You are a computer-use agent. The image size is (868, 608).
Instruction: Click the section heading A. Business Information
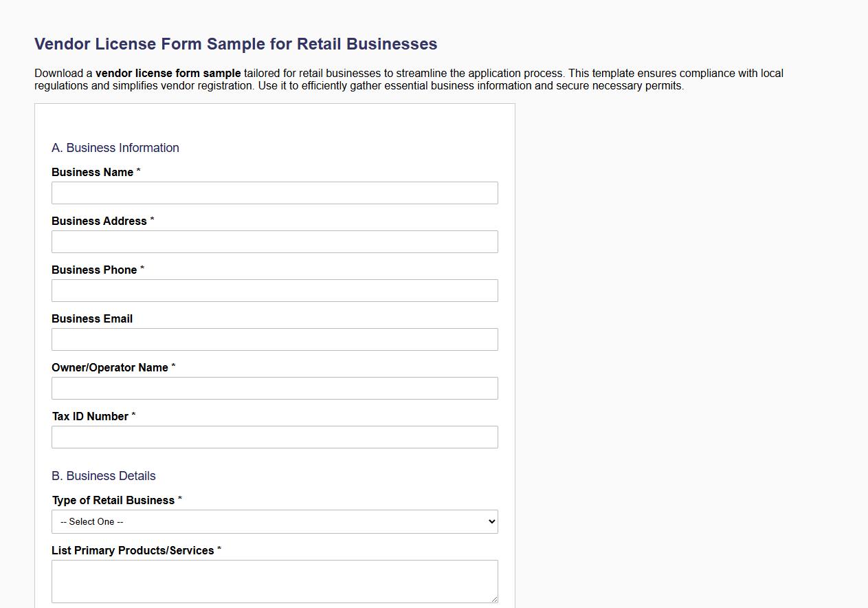[115, 148]
